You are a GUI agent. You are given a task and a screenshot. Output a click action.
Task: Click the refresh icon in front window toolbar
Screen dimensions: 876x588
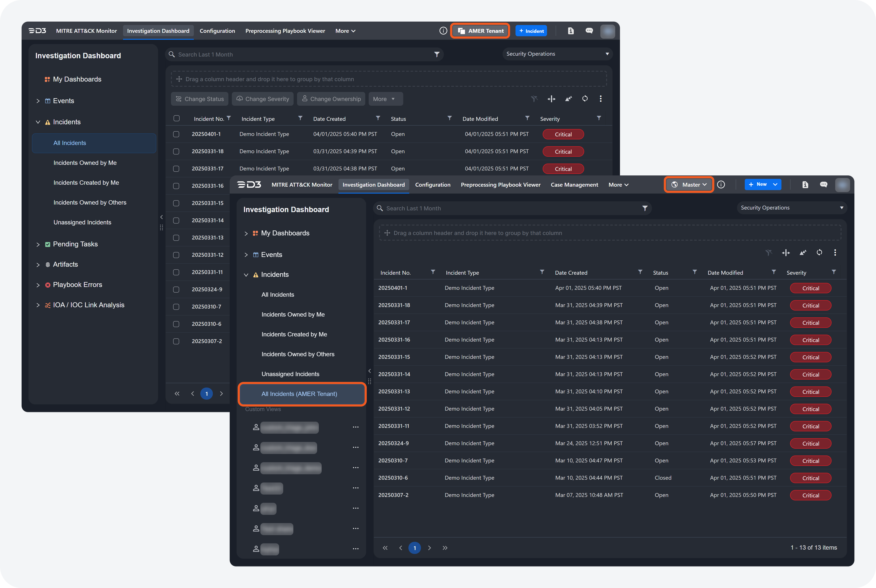(819, 252)
